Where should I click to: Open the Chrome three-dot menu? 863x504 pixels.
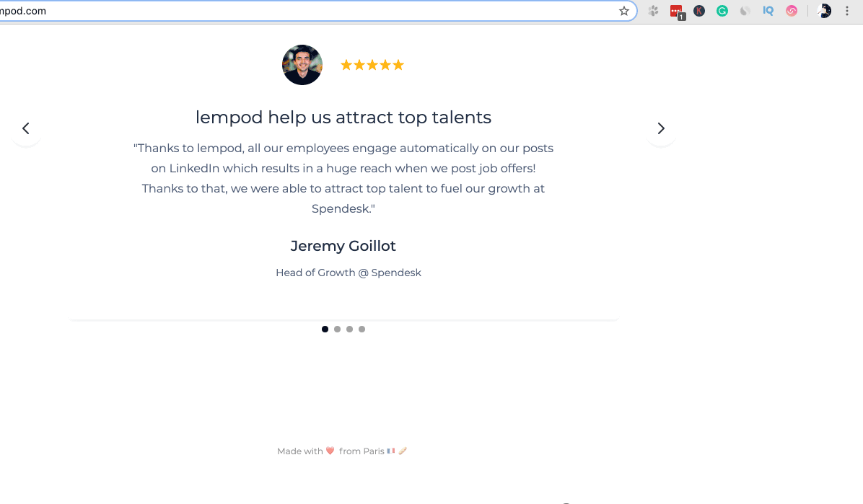847,11
